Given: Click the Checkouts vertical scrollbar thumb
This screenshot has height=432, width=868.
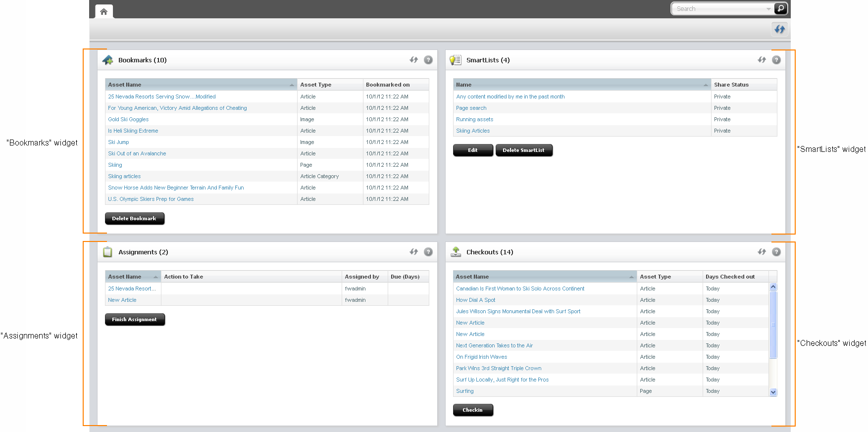Looking at the screenshot, I should pyautogui.click(x=773, y=325).
